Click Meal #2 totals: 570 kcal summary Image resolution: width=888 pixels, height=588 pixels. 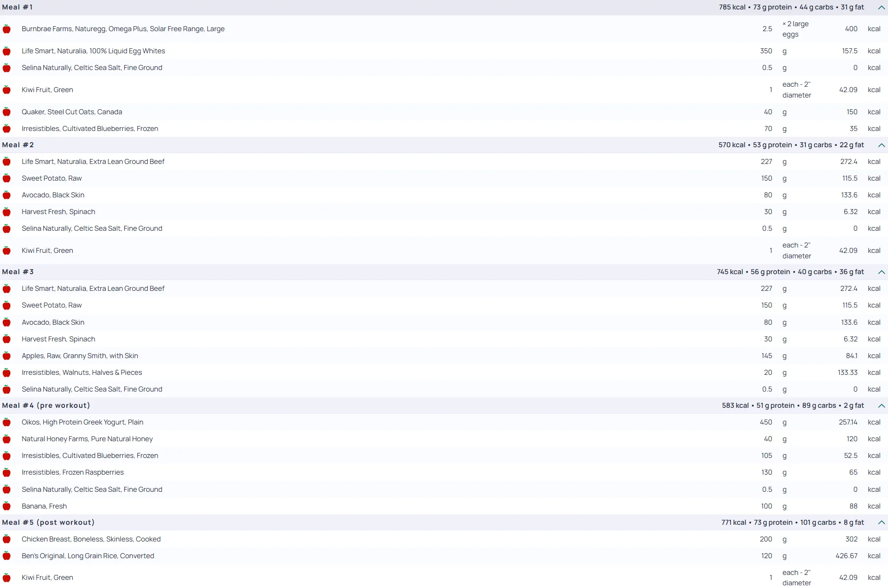point(791,145)
